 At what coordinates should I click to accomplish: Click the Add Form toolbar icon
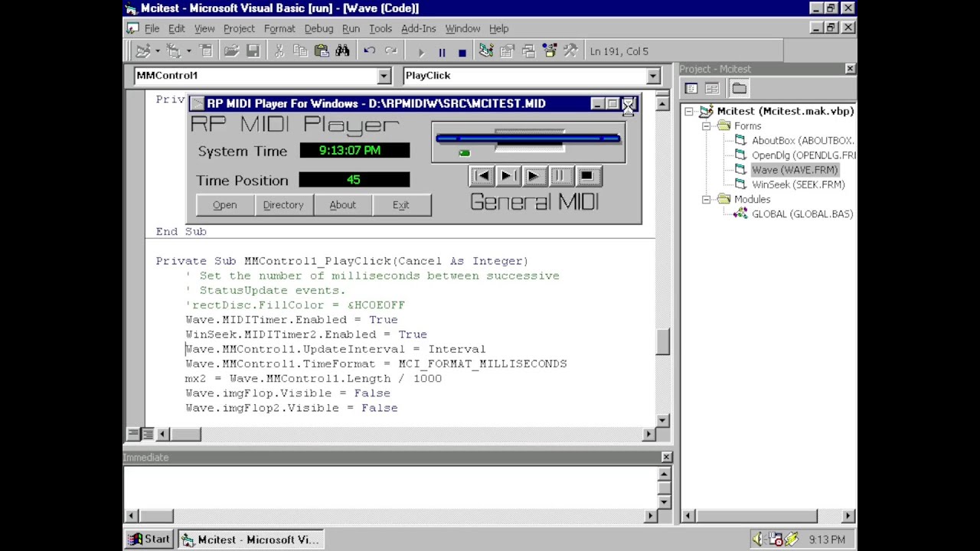click(174, 51)
